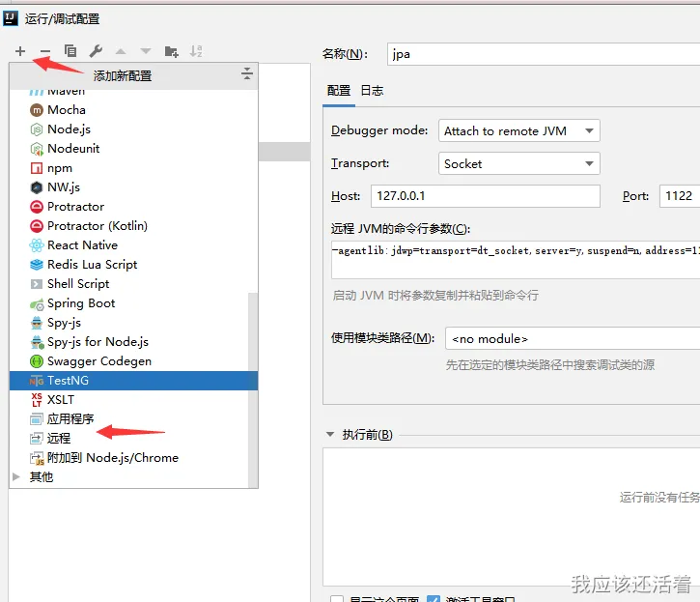Click the remote JVM command line arguments field
This screenshot has width=700, height=602.
[516, 259]
